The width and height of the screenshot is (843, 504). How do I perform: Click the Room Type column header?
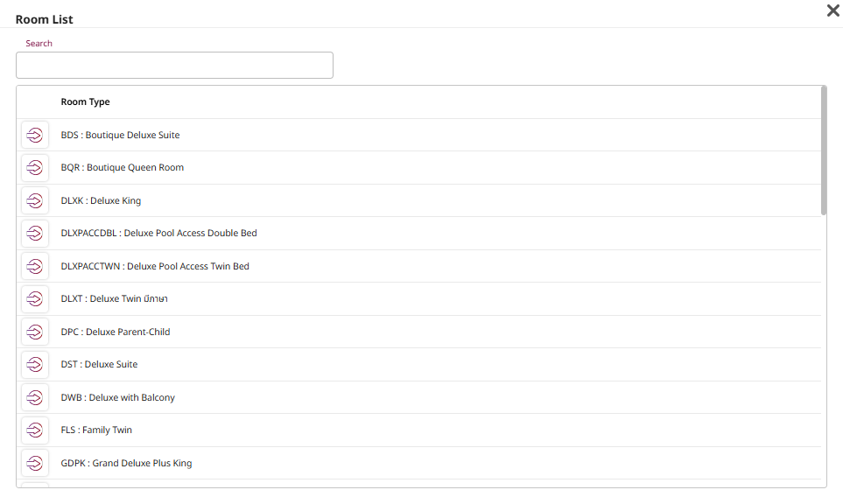[x=85, y=102]
